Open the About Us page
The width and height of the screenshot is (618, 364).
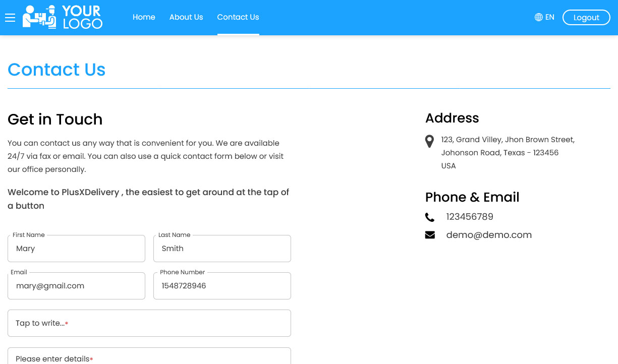[186, 17]
